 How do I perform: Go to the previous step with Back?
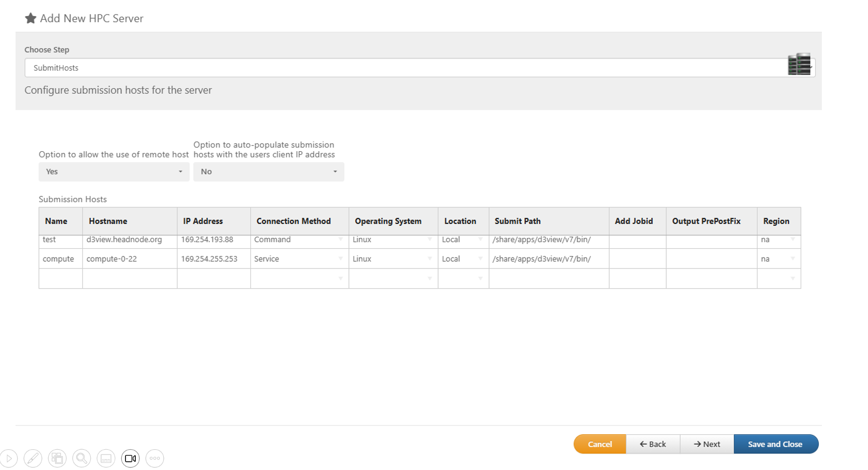click(653, 444)
